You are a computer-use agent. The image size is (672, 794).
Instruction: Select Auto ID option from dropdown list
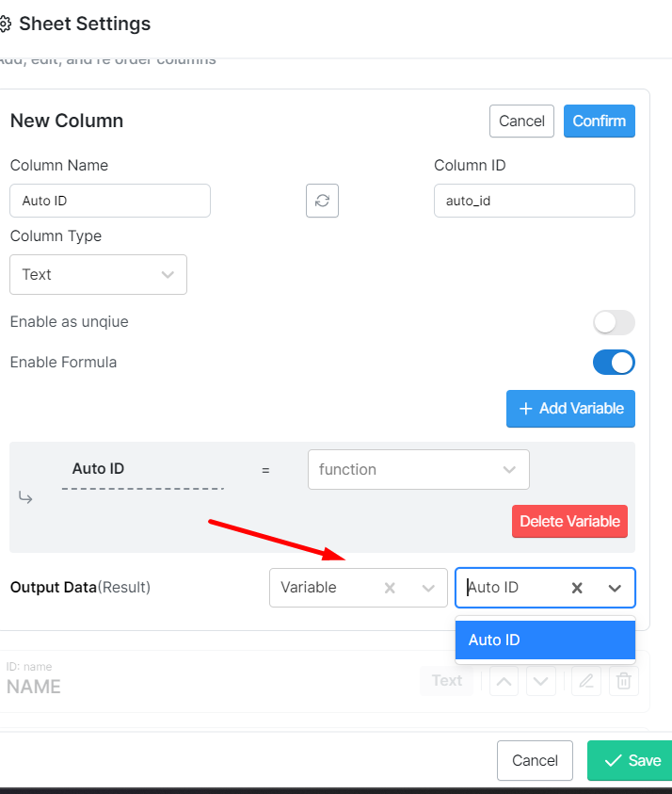[x=545, y=640]
